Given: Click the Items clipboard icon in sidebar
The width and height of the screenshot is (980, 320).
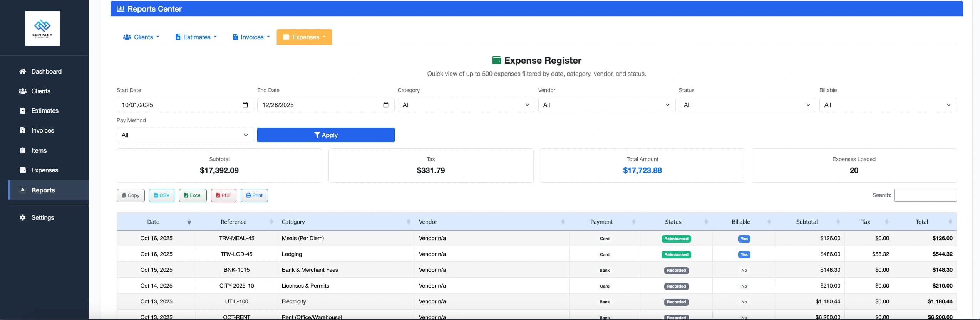Looking at the screenshot, I should pyautogui.click(x=23, y=150).
